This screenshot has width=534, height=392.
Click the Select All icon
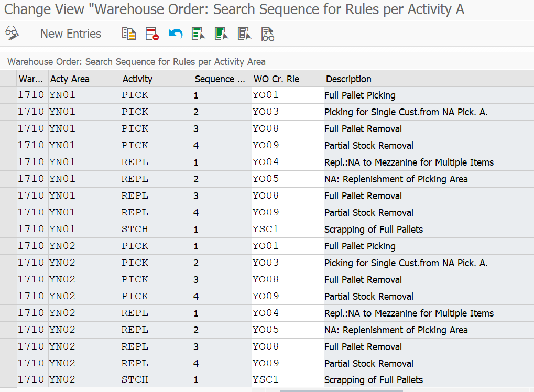click(198, 34)
